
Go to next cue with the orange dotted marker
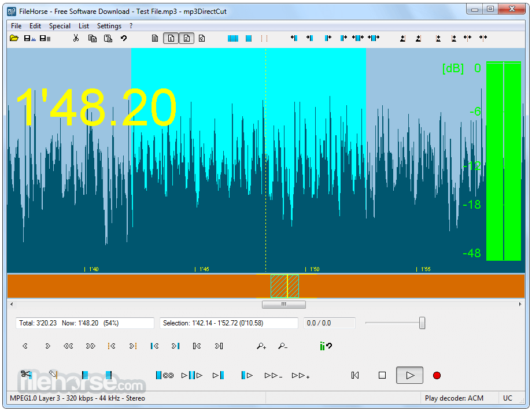click(x=132, y=346)
